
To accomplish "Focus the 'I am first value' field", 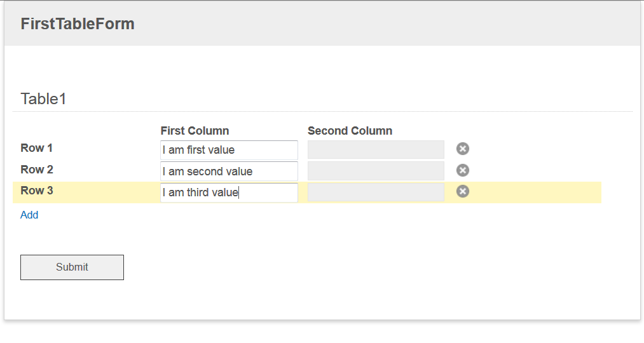I will [229, 150].
